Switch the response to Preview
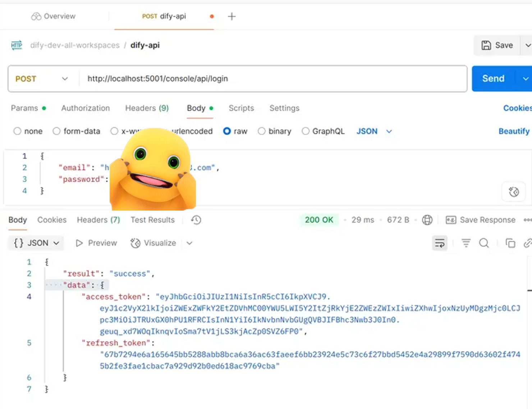This screenshot has width=532, height=409. [96, 243]
